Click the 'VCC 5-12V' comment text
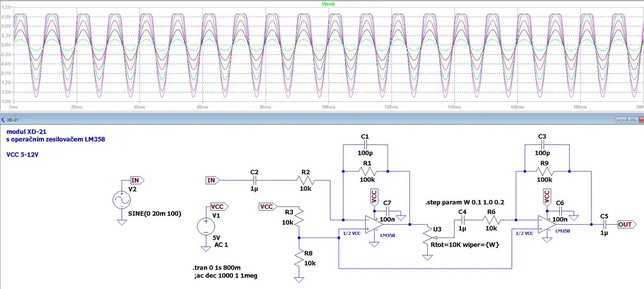The height and width of the screenshot is (289, 644). click(x=23, y=154)
